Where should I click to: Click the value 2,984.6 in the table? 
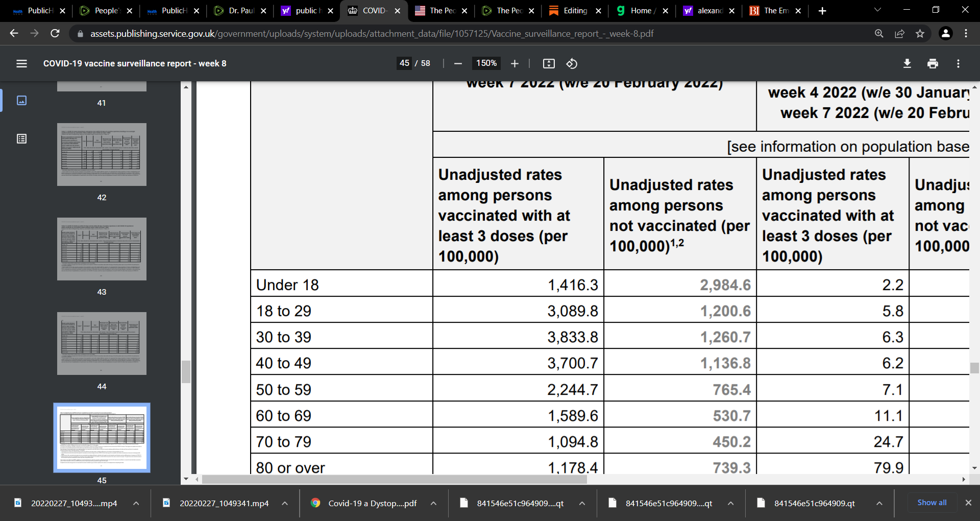tap(725, 285)
